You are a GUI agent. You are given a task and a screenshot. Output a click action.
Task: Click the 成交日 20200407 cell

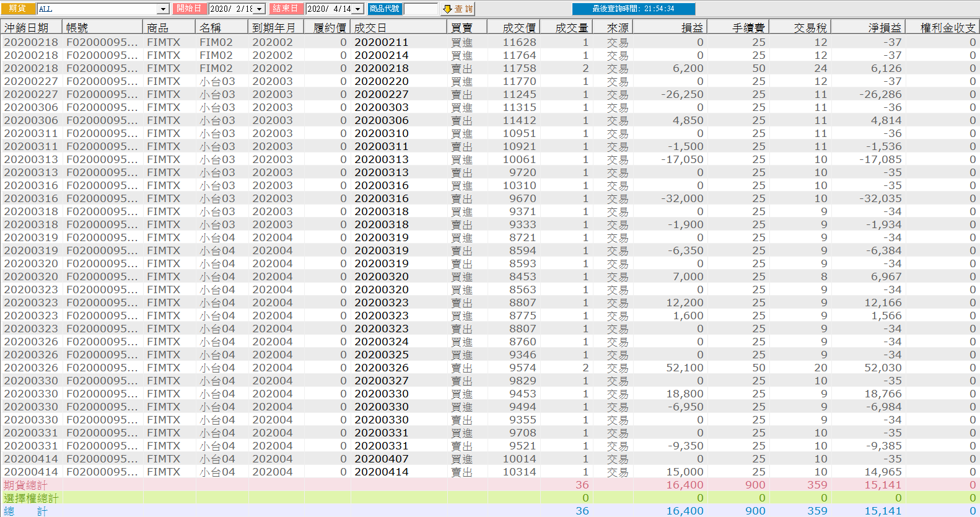(382, 459)
